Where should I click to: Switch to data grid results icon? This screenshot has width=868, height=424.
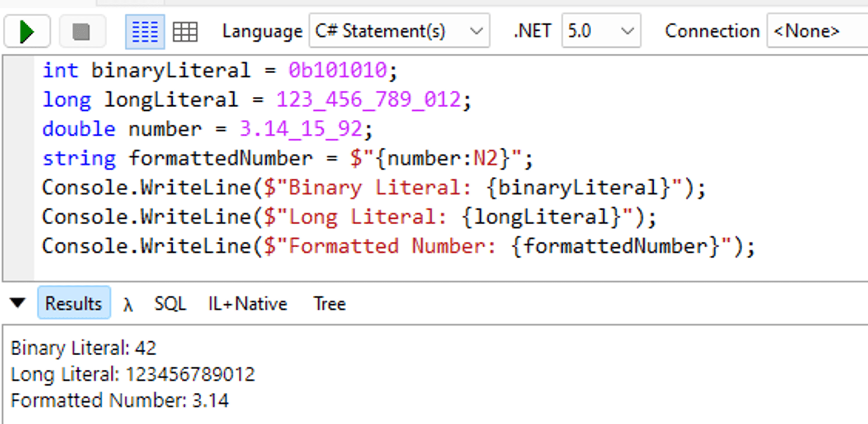(185, 31)
